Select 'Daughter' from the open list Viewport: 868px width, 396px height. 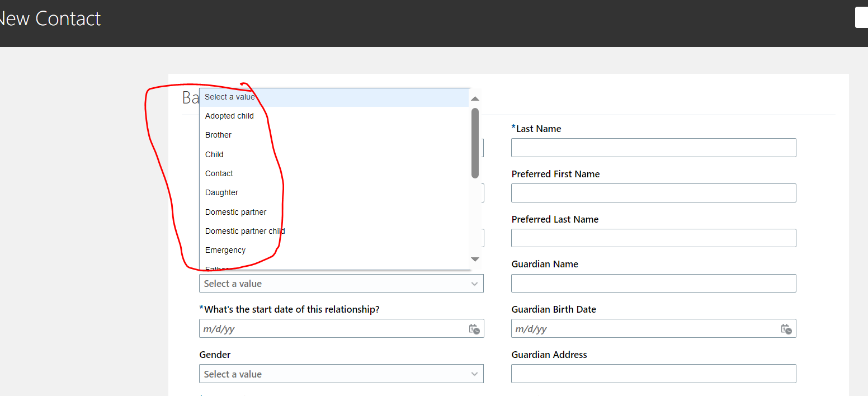[221, 192]
